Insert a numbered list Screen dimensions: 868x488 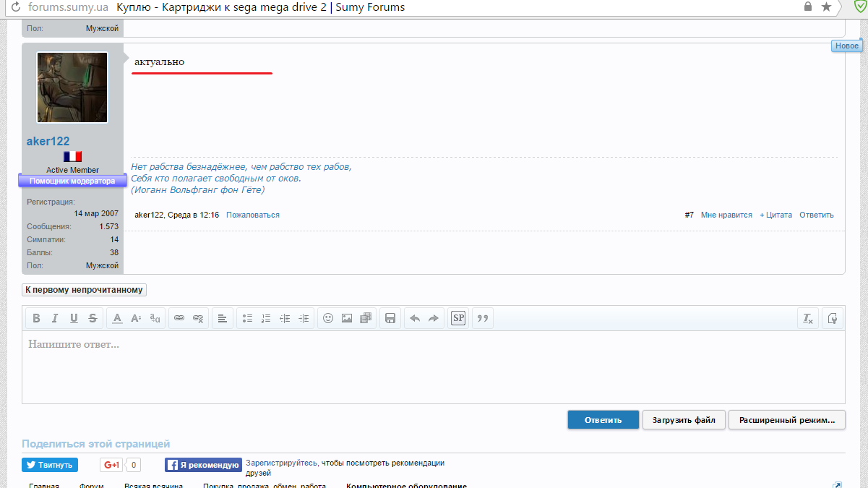pyautogui.click(x=266, y=318)
